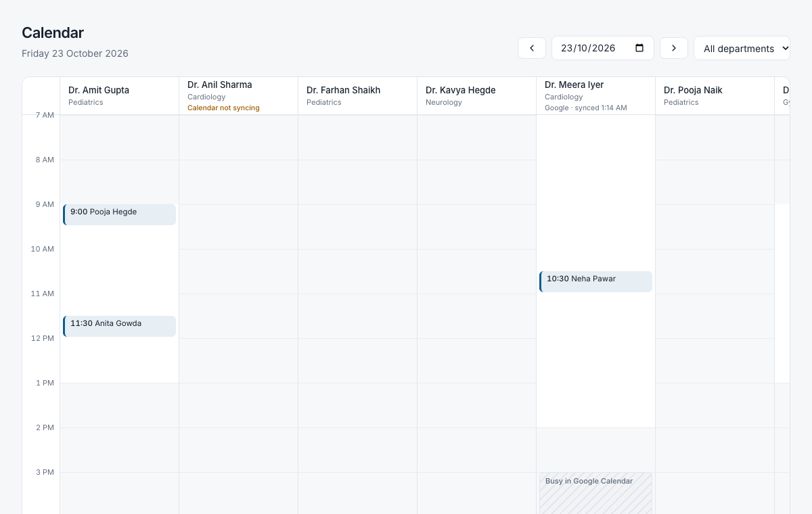
Task: Click Dr. Farhan Shaikh column header
Action: (357, 96)
